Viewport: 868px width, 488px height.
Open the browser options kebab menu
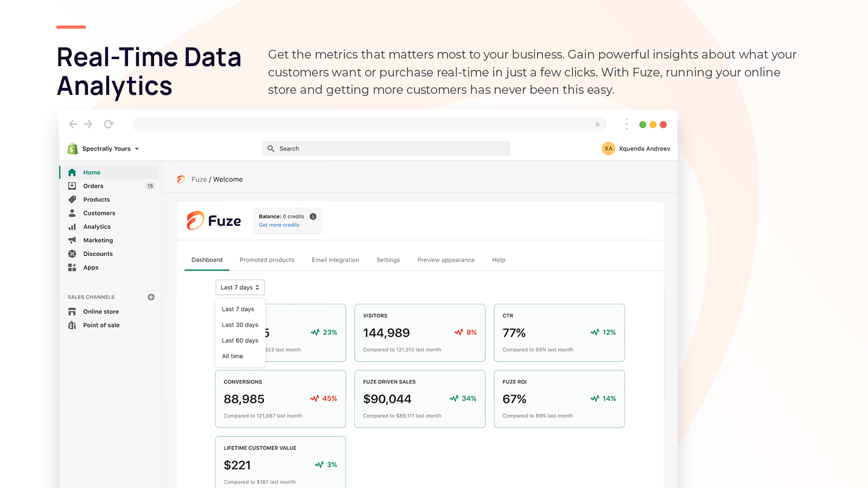(627, 124)
